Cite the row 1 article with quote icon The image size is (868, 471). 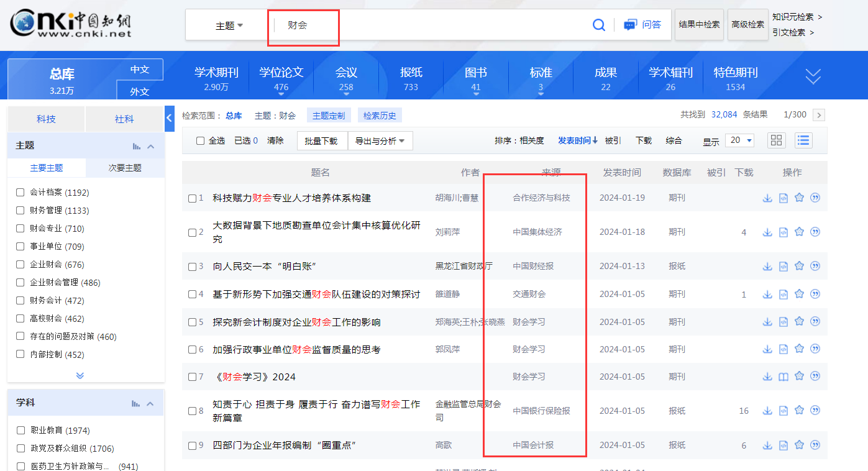coord(816,198)
